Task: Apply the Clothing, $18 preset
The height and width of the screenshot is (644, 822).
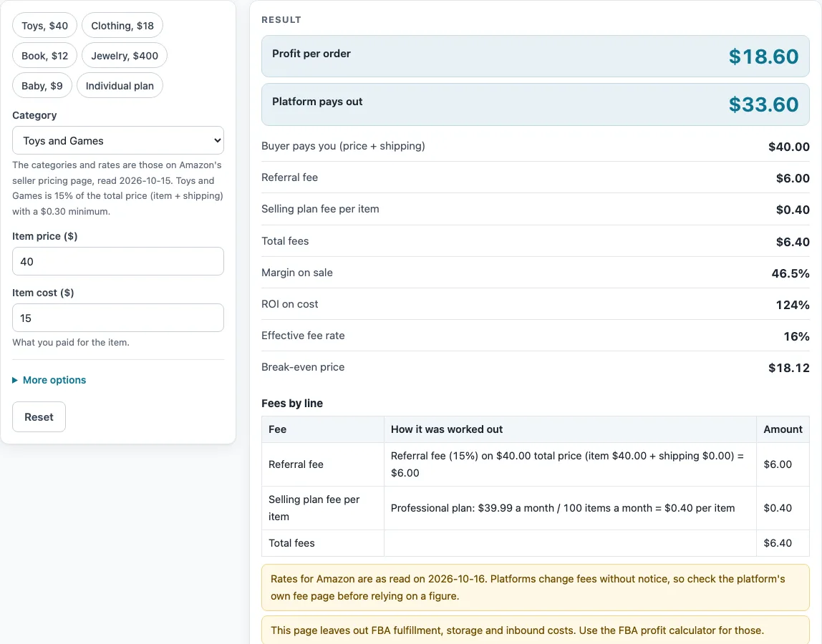Action: click(x=122, y=26)
